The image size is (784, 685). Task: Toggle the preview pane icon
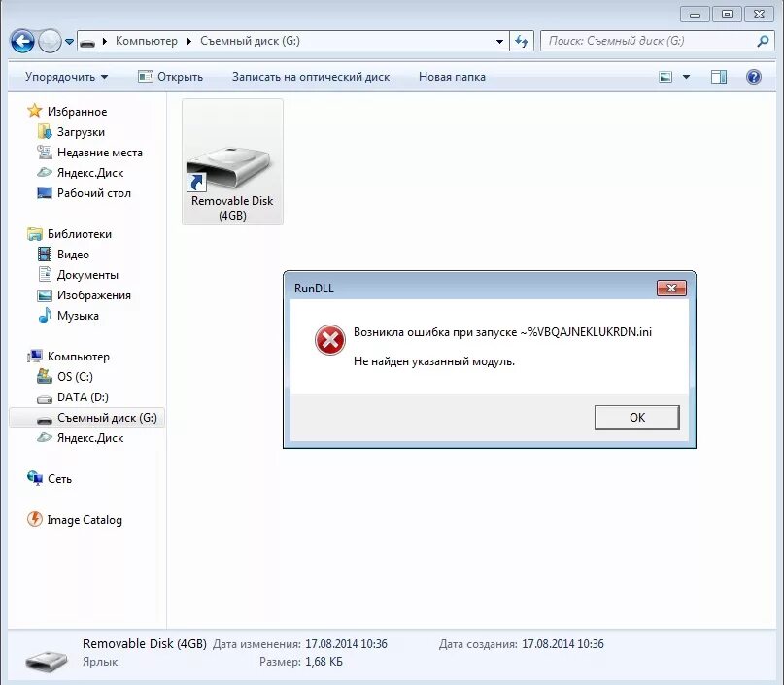coord(719,77)
